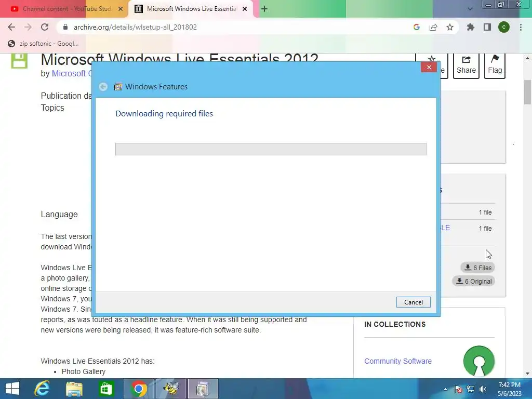Screen dimensions: 532x399
Task: Close the Windows Features dialog
Action: [x=429, y=67]
